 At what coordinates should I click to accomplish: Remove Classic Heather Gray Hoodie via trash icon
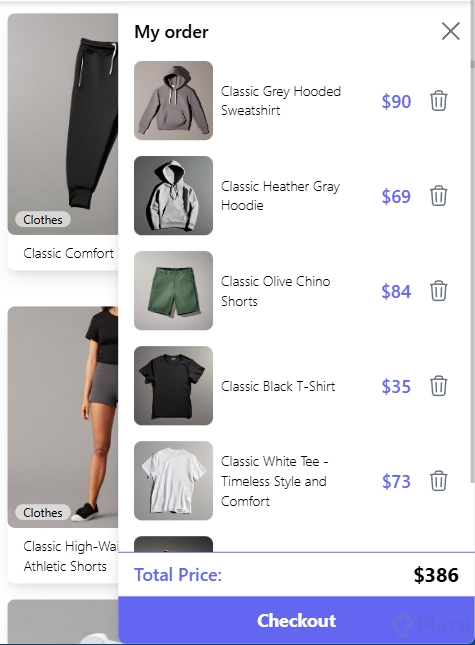click(438, 196)
